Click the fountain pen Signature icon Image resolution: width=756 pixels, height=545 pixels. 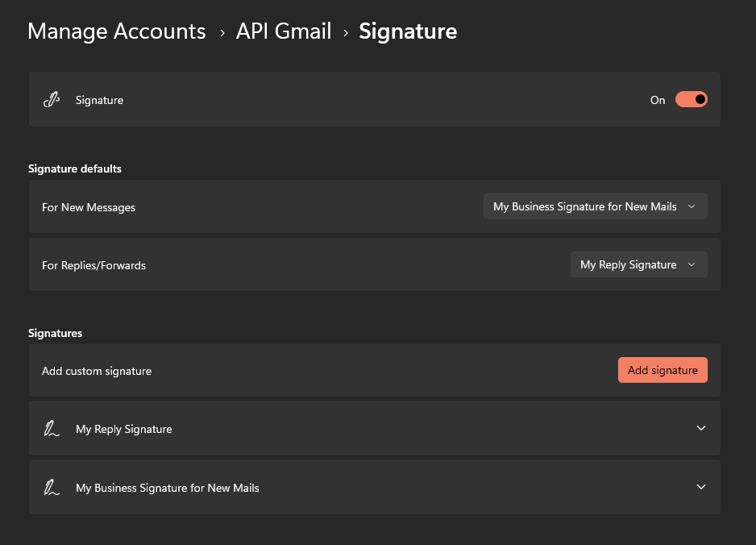51,99
